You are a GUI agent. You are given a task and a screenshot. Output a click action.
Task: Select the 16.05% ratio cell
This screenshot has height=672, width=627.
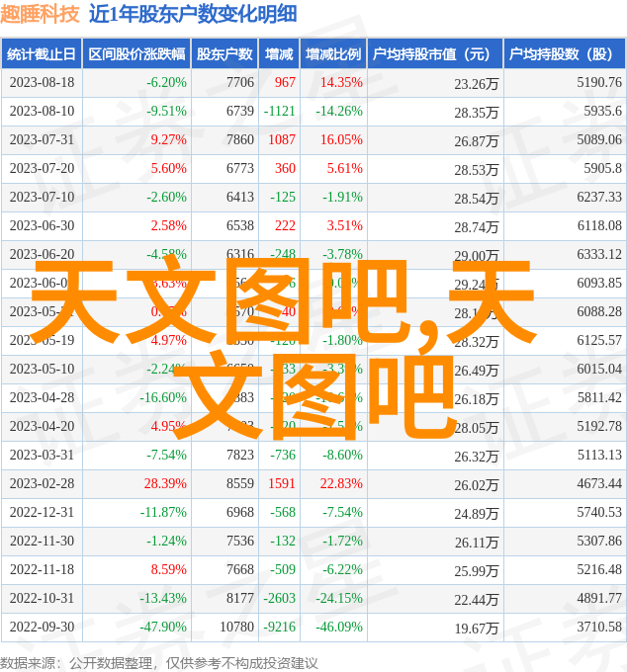click(x=342, y=139)
